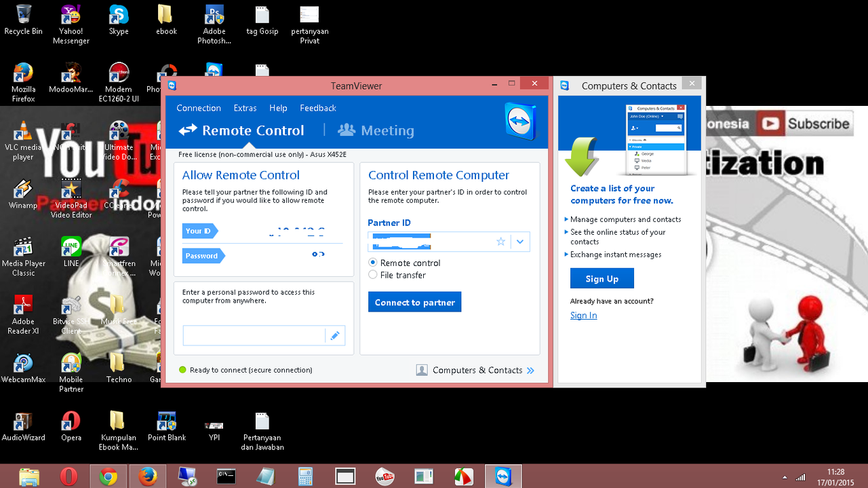Click the Connect to partner button
The width and height of the screenshot is (868, 488).
(x=414, y=302)
